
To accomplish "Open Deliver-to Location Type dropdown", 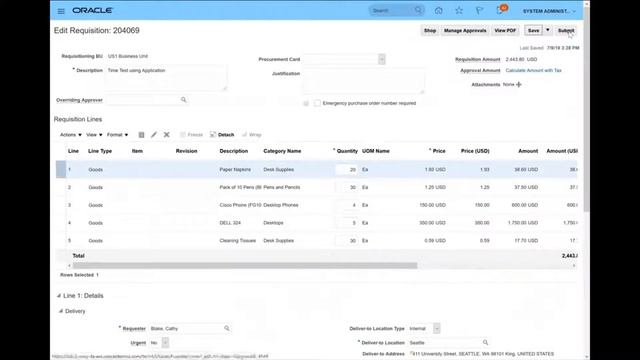I will [437, 328].
